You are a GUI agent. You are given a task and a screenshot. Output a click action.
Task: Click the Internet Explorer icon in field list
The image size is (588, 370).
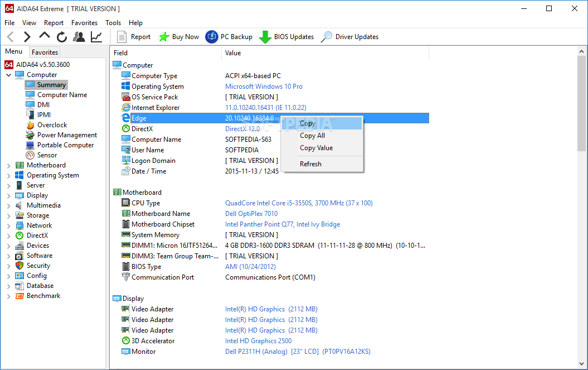pyautogui.click(x=126, y=108)
